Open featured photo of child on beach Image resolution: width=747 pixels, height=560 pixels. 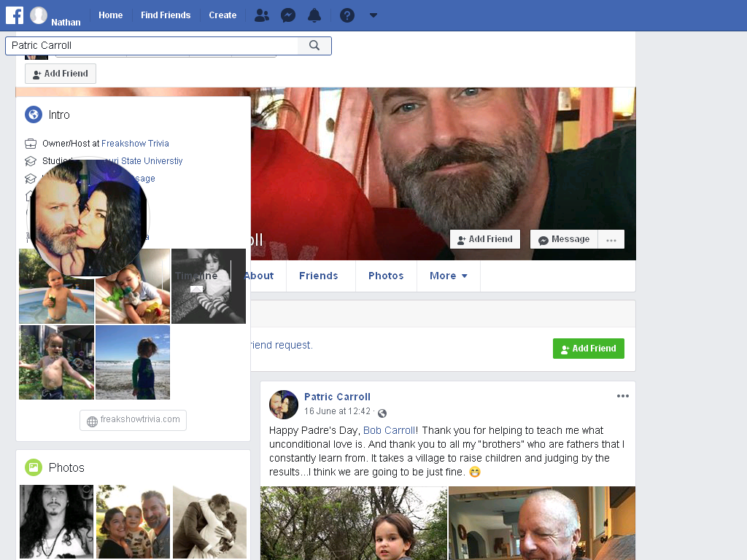133,362
